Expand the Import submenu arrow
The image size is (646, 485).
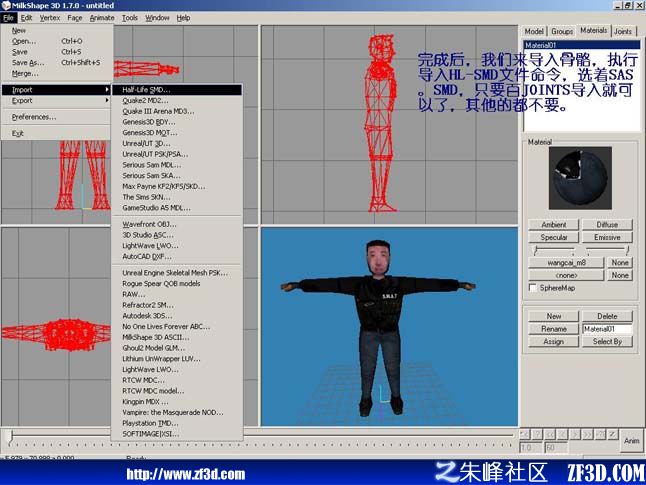point(107,89)
